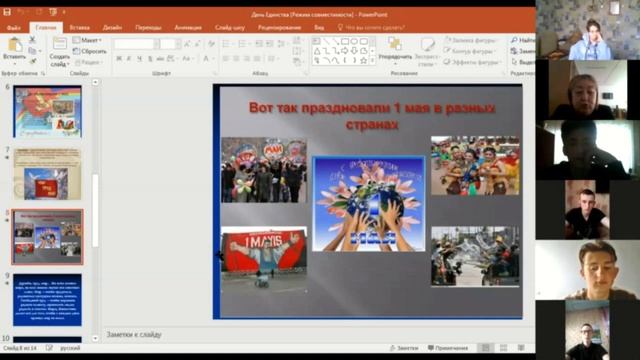Viewport: 640px width, 360px height.
Task: Select the text box shape in gallery
Action: coord(317,41)
